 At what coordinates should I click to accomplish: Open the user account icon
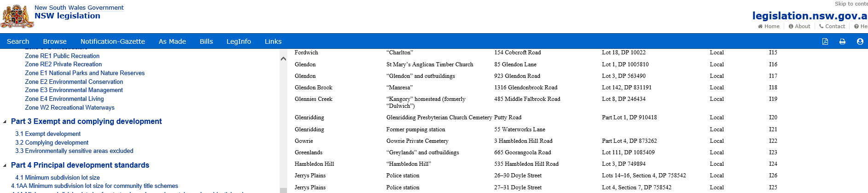(x=860, y=41)
